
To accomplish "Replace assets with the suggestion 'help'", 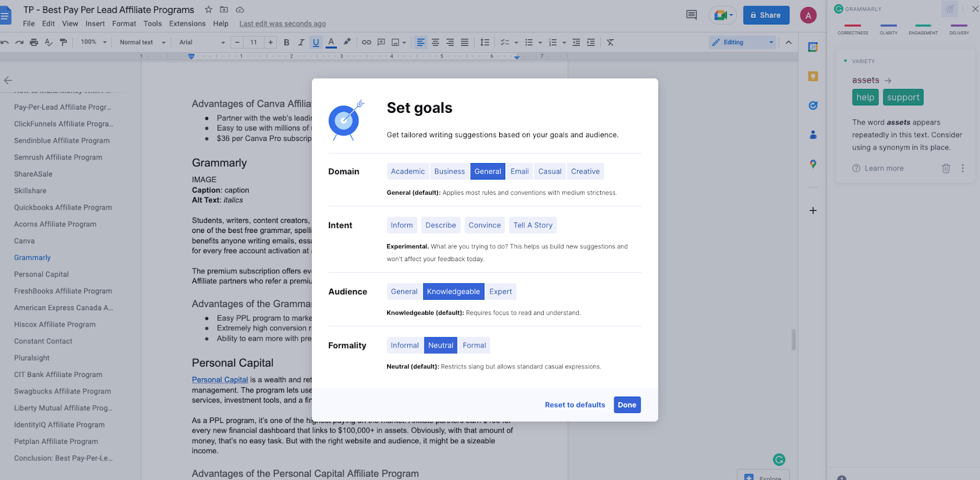I will tap(865, 97).
